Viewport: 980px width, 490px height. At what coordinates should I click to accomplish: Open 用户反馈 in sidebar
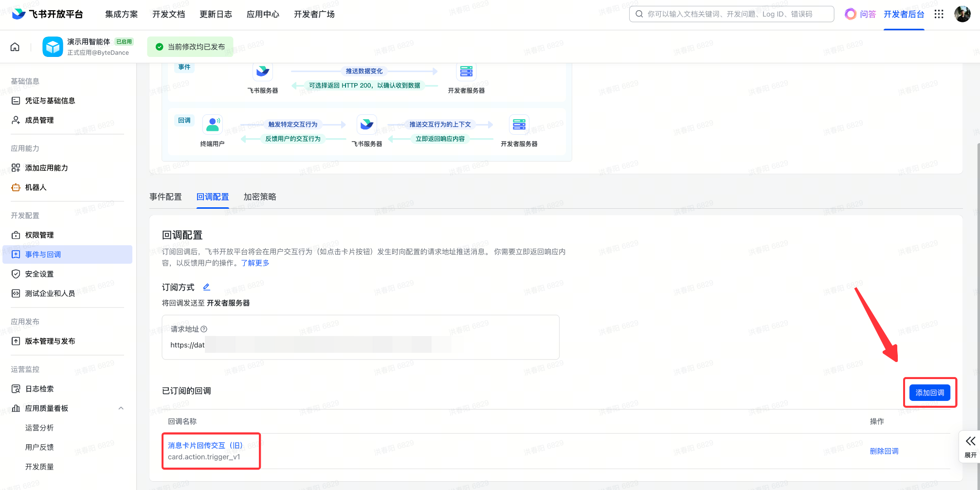[x=39, y=447]
